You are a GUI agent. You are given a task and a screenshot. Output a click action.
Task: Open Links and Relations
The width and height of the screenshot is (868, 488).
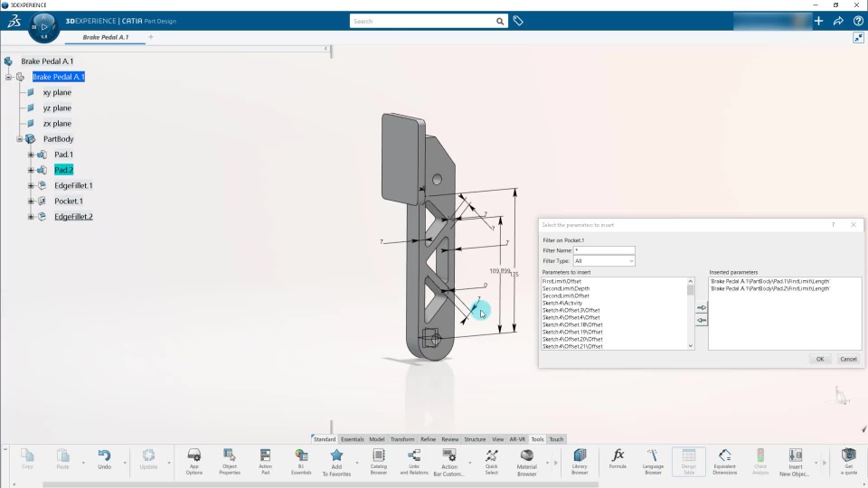click(x=414, y=461)
